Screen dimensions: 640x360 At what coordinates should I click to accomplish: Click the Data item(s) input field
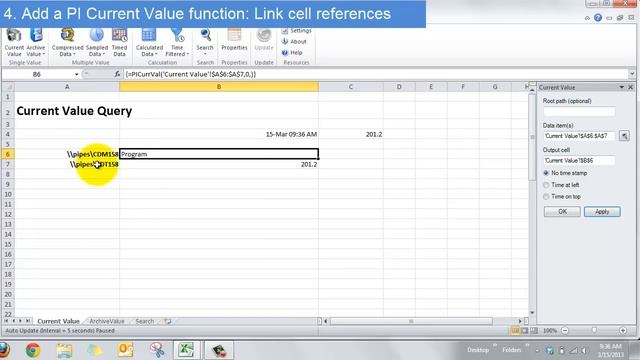[x=579, y=136]
